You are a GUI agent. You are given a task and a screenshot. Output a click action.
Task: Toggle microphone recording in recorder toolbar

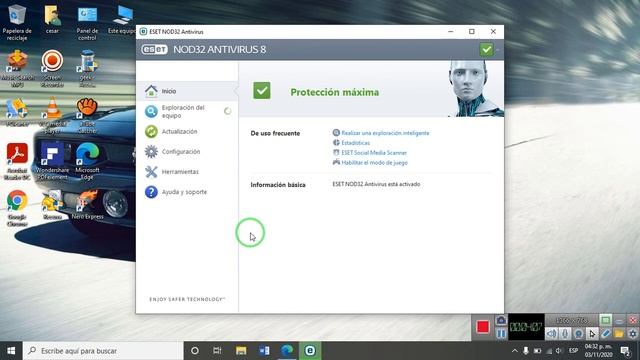pos(565,334)
